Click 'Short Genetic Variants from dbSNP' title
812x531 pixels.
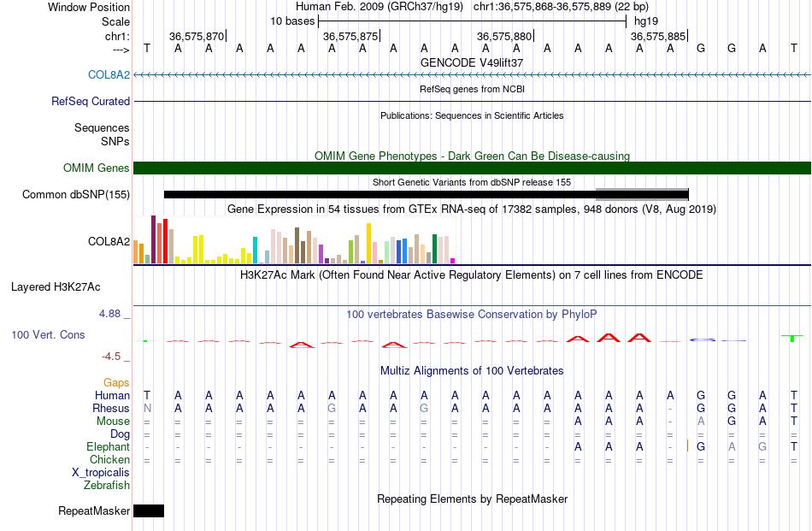pos(472,182)
